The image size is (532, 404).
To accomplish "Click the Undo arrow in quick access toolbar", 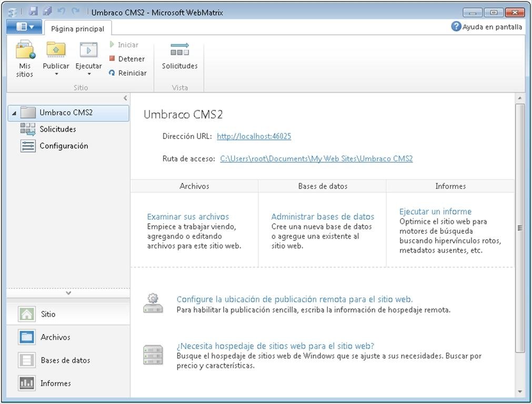I will [x=62, y=11].
